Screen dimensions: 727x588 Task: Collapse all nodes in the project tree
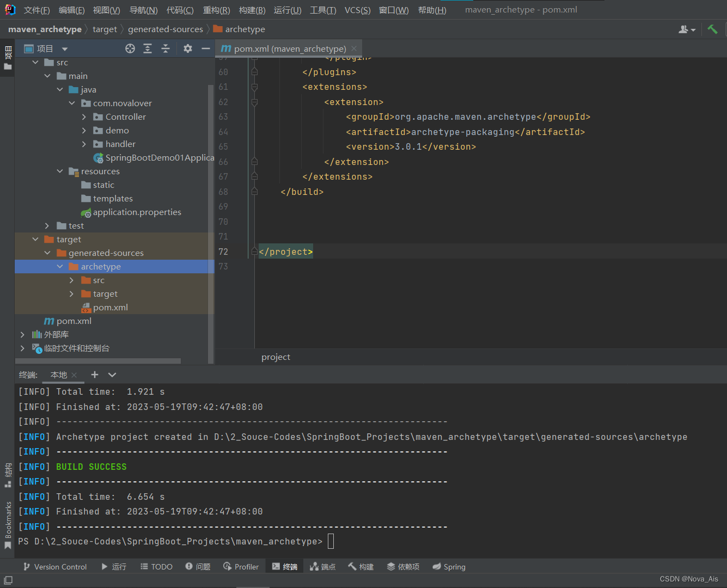pos(166,48)
